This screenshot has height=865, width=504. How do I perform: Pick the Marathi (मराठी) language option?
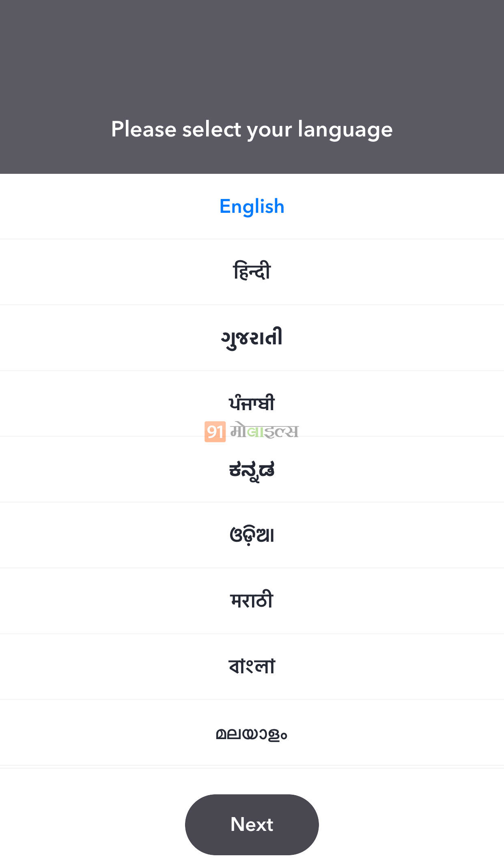tap(252, 601)
